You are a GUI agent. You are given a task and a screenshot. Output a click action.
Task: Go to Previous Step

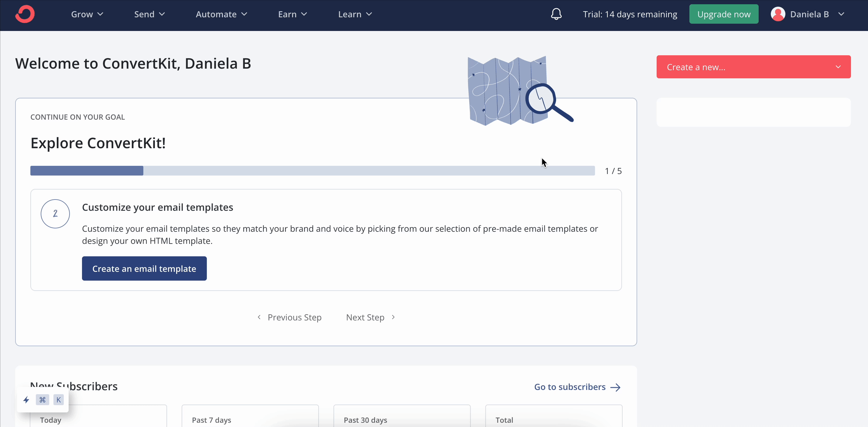click(289, 317)
